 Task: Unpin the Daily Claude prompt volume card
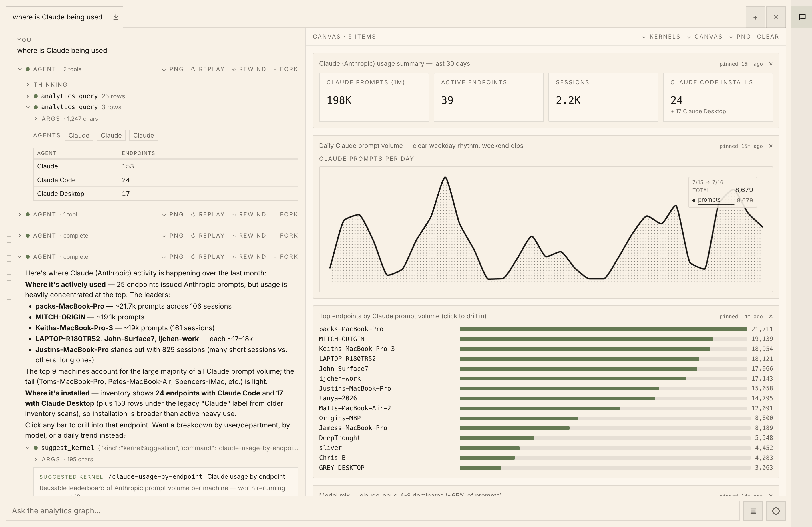(x=771, y=146)
